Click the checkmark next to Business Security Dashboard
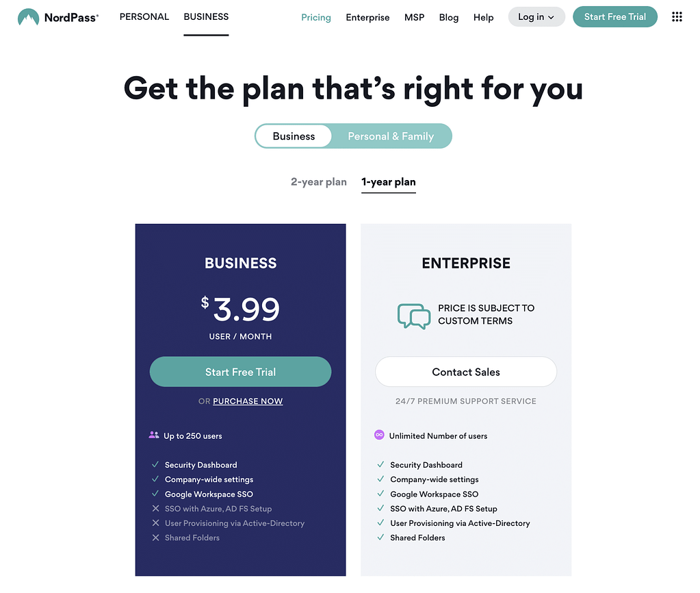Viewport: 700px width, 593px height. tap(155, 465)
